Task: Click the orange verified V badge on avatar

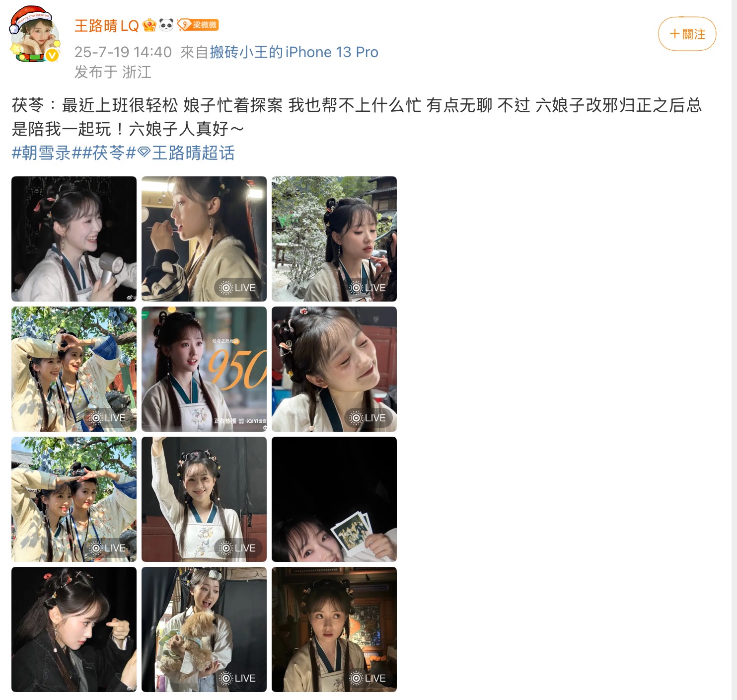Action: coord(52,55)
